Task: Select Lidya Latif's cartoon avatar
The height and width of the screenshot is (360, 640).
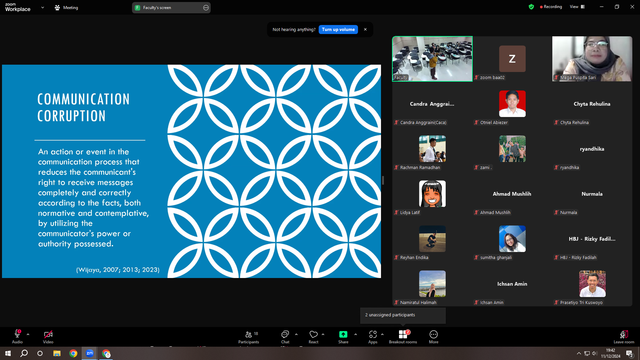Action: [432, 193]
